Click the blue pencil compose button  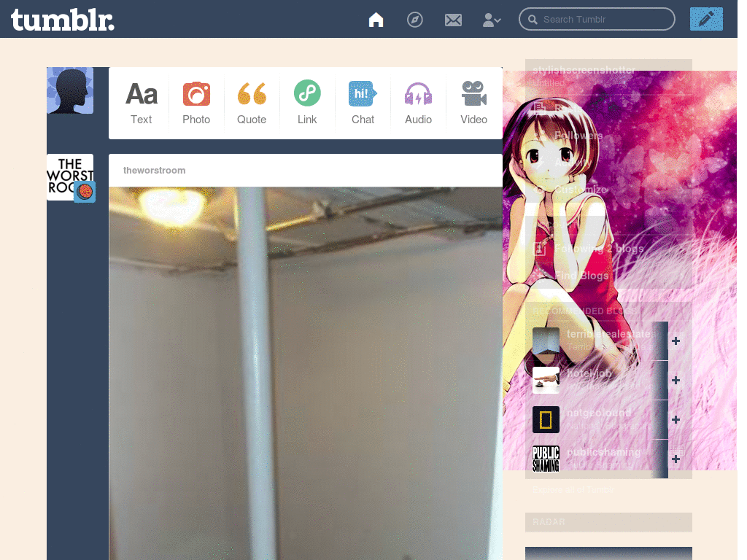pyautogui.click(x=706, y=19)
